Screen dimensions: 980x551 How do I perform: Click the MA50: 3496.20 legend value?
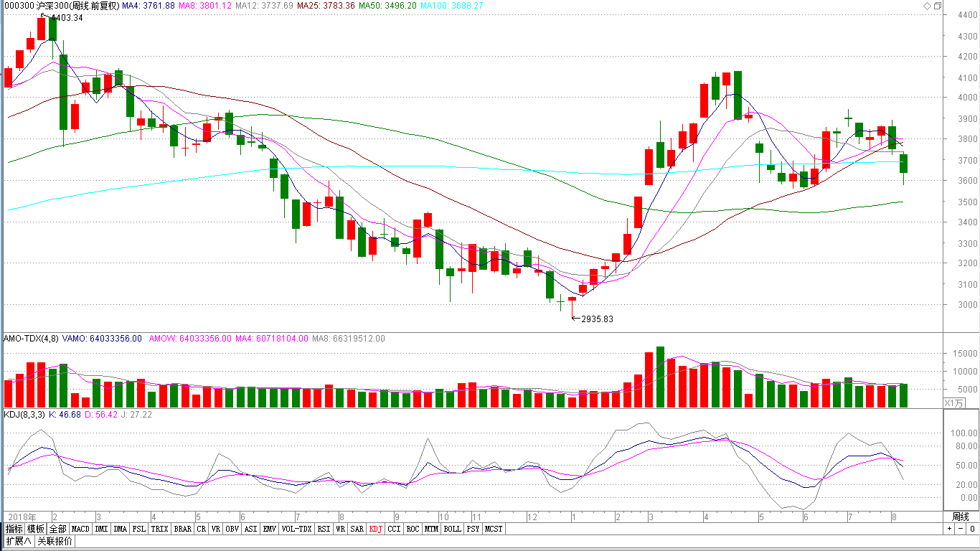(388, 6)
